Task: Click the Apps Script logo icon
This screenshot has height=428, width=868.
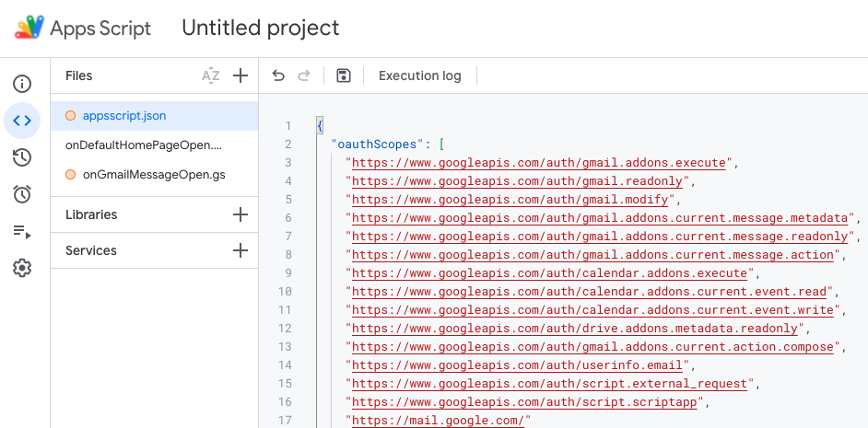Action: pyautogui.click(x=29, y=27)
